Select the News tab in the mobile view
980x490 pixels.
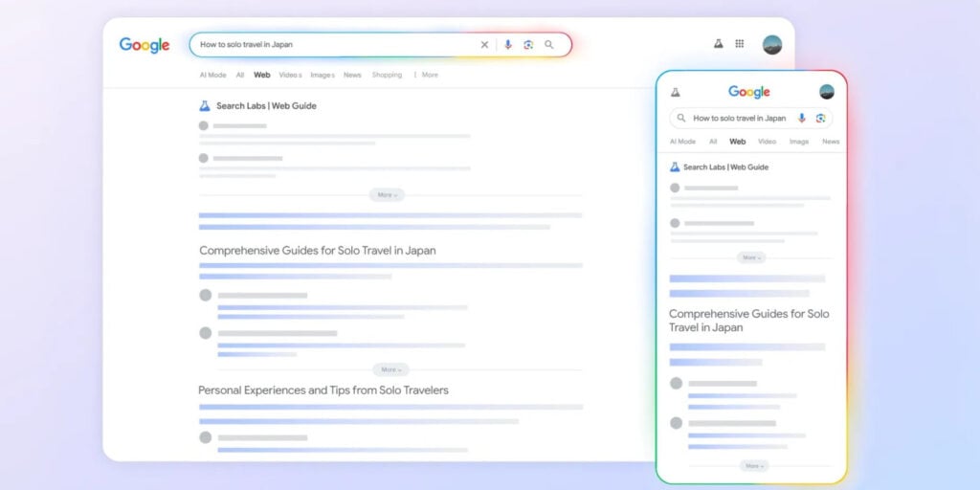pos(830,142)
